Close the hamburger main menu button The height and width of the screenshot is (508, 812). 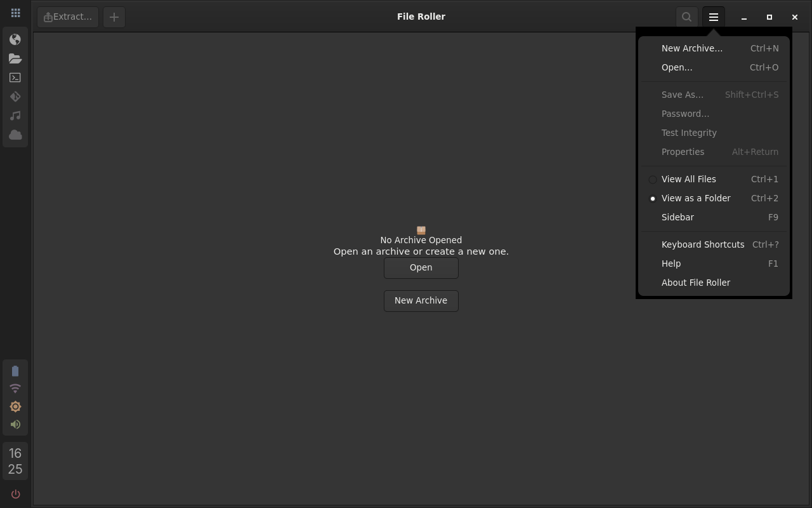[x=714, y=17]
